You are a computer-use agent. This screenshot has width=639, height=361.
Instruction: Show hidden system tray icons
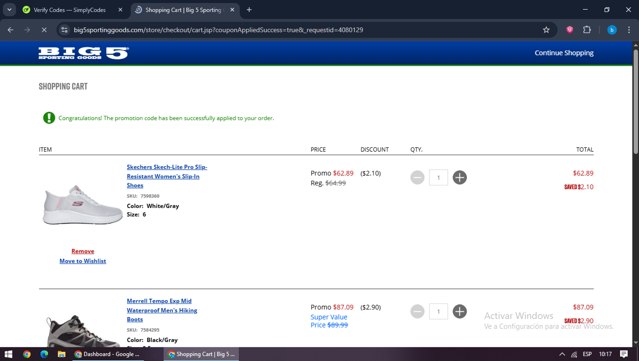point(562,354)
